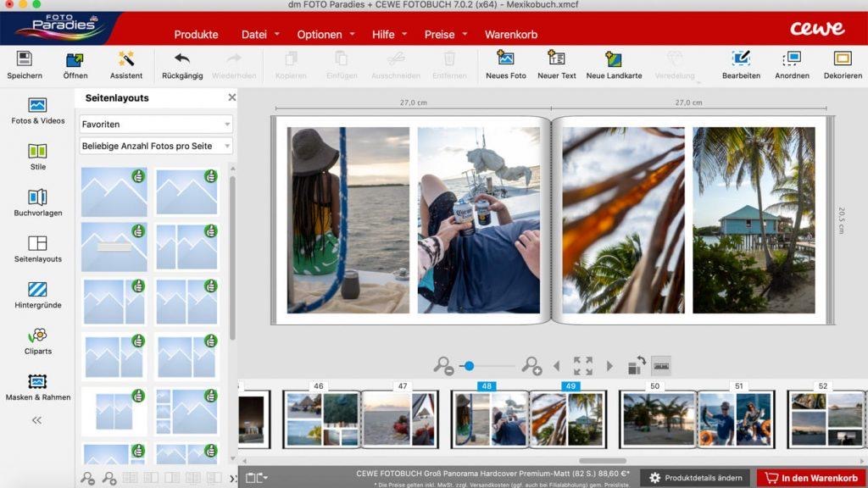This screenshot has height=488, width=868.
Task: Expand the Optionen menu
Action: 325,34
